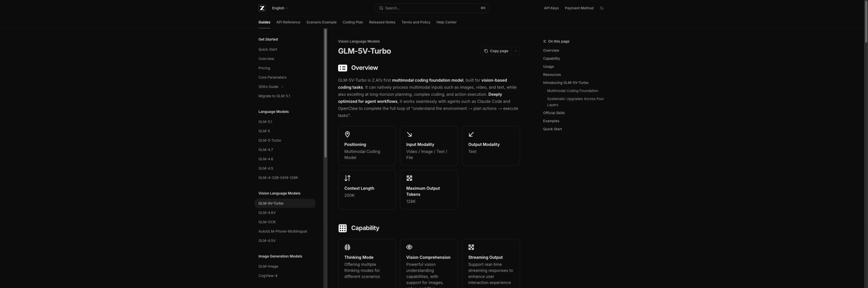Select GLM-4.5 language model

[266, 168]
